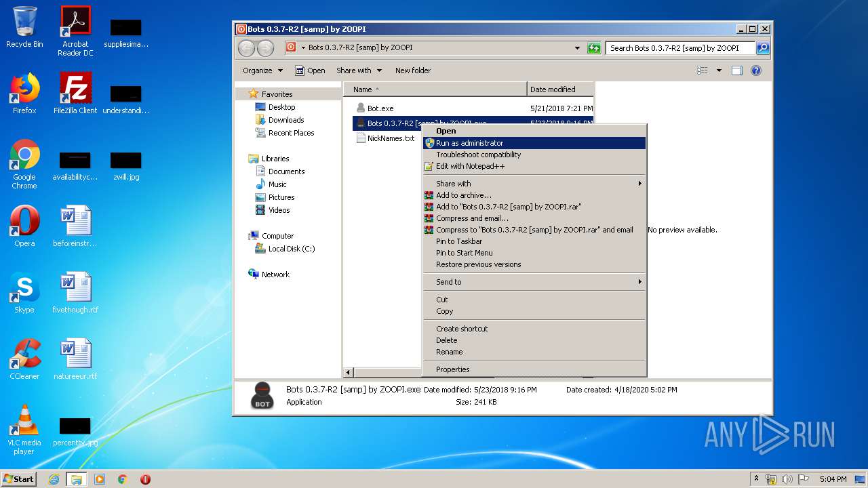Select Pin to Taskbar

534,241
